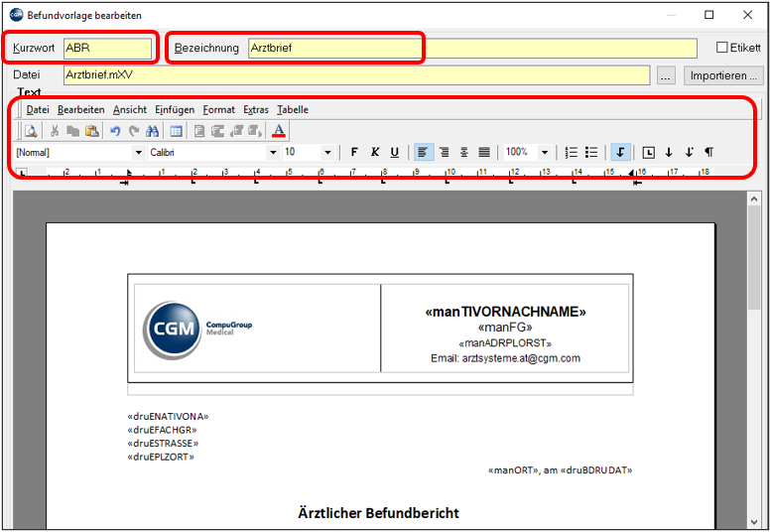This screenshot has height=532, width=772.
Task: Expand the font size 10 dropdown
Action: 327,153
